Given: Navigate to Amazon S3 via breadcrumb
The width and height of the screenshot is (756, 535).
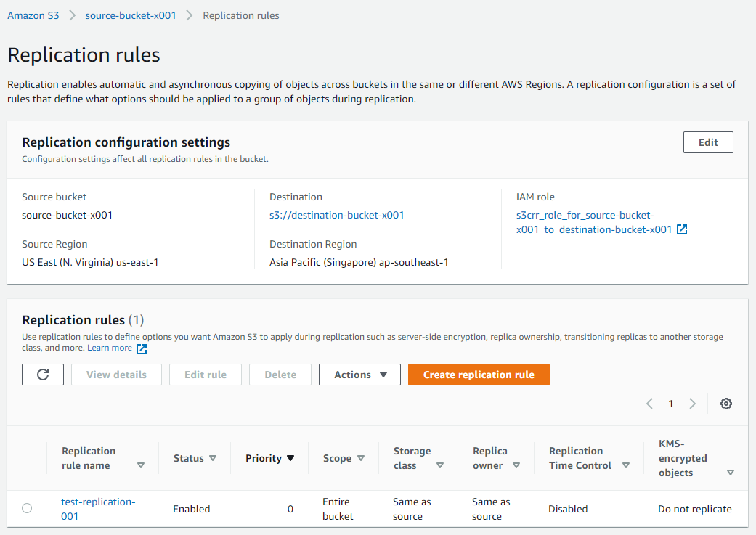Looking at the screenshot, I should point(33,15).
